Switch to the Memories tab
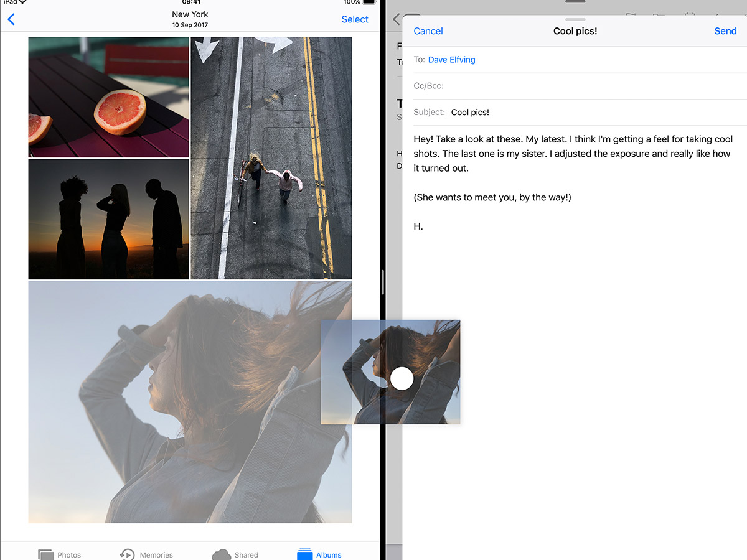The width and height of the screenshot is (747, 560). (146, 554)
